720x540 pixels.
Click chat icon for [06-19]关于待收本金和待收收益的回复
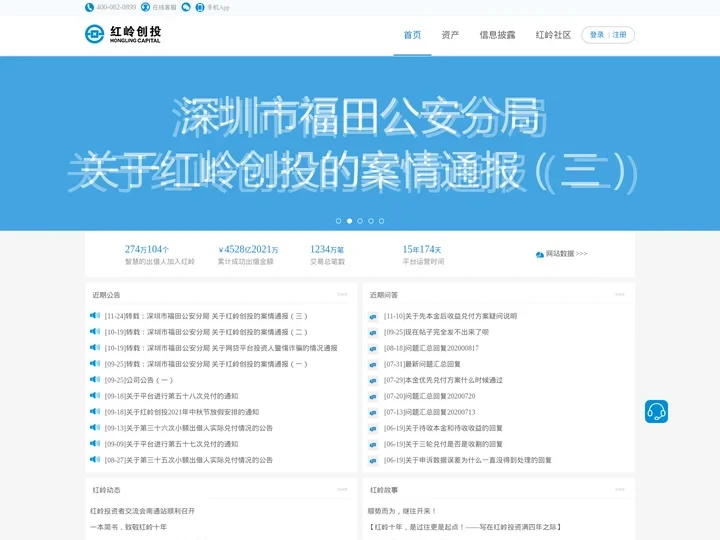[373, 429]
